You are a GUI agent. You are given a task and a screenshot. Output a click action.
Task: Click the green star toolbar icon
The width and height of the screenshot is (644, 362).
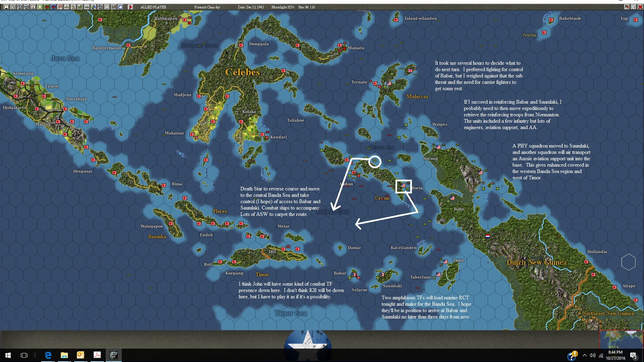click(x=40, y=7)
